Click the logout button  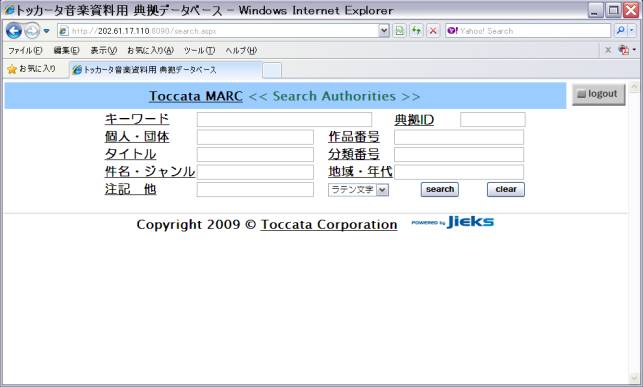pos(599,94)
